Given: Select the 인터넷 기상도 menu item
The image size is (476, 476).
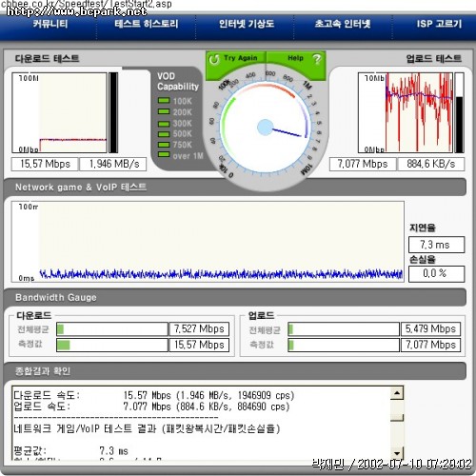Looking at the screenshot, I should click(x=247, y=24).
